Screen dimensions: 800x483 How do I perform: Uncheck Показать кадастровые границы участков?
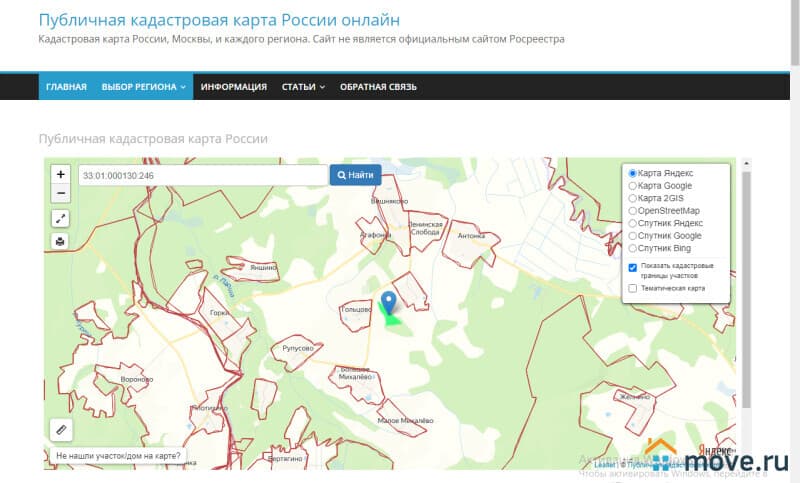pos(633,268)
